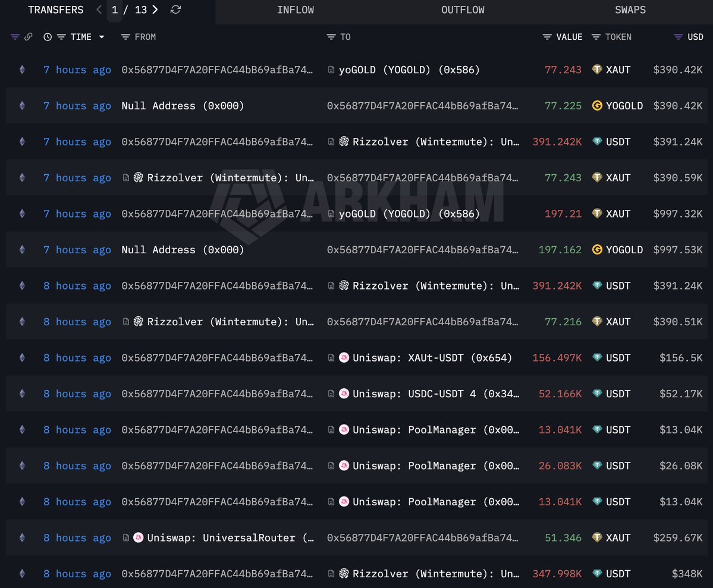Open the USD column filter
The image size is (713, 588).
[678, 37]
